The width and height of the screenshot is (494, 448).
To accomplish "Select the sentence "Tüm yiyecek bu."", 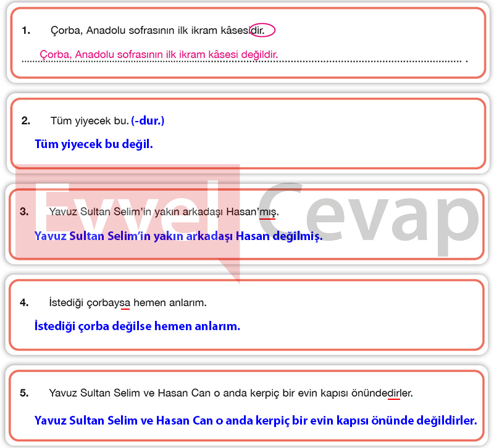I will (90, 120).
